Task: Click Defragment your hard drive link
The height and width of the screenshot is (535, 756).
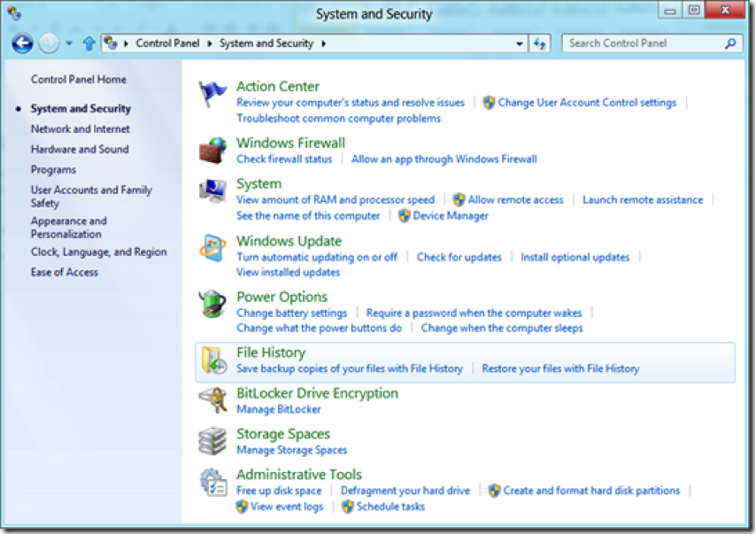Action: pyautogui.click(x=405, y=491)
